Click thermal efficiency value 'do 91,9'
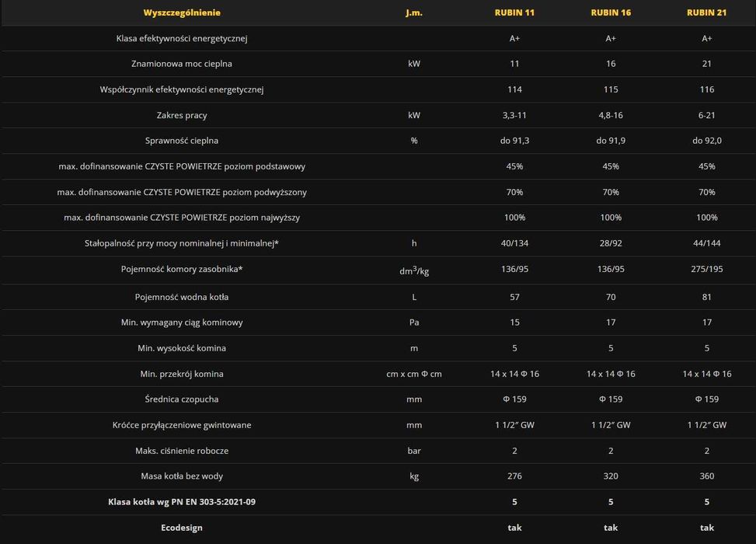The width and height of the screenshot is (756, 544). 611,141
